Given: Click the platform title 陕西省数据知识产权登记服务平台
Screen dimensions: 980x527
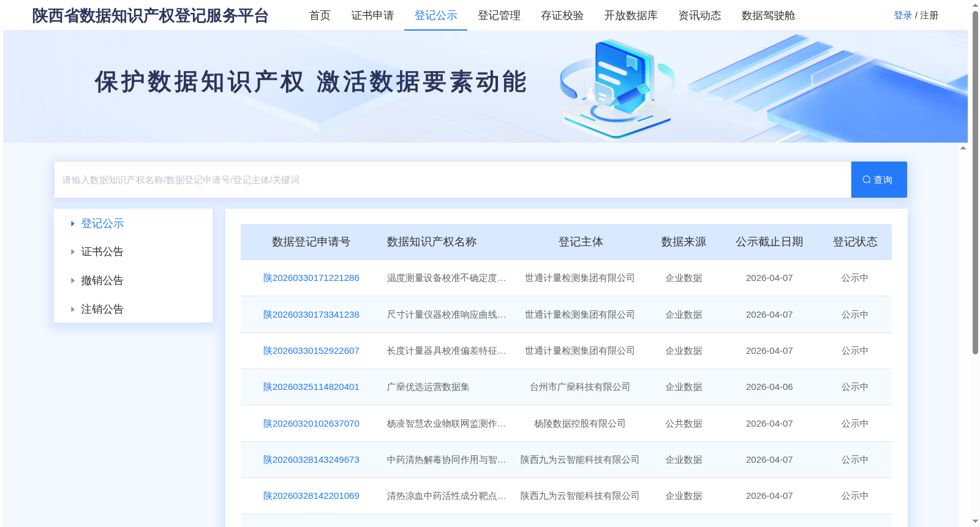Looking at the screenshot, I should coord(150,15).
